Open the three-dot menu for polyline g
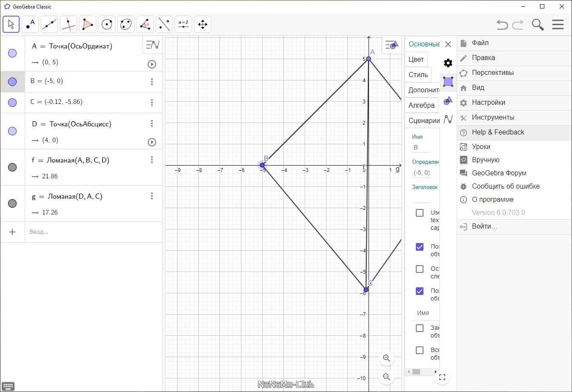This screenshot has width=572, height=392. (x=152, y=196)
